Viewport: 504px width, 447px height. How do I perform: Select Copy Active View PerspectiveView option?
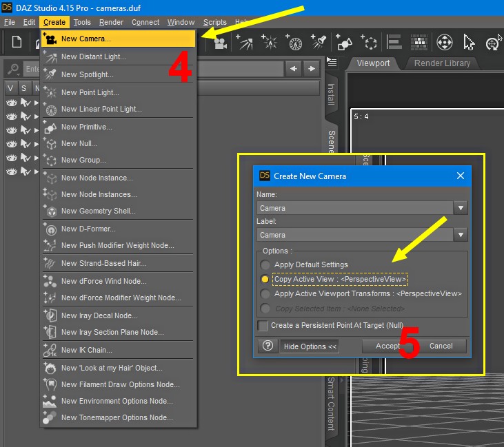coord(340,279)
